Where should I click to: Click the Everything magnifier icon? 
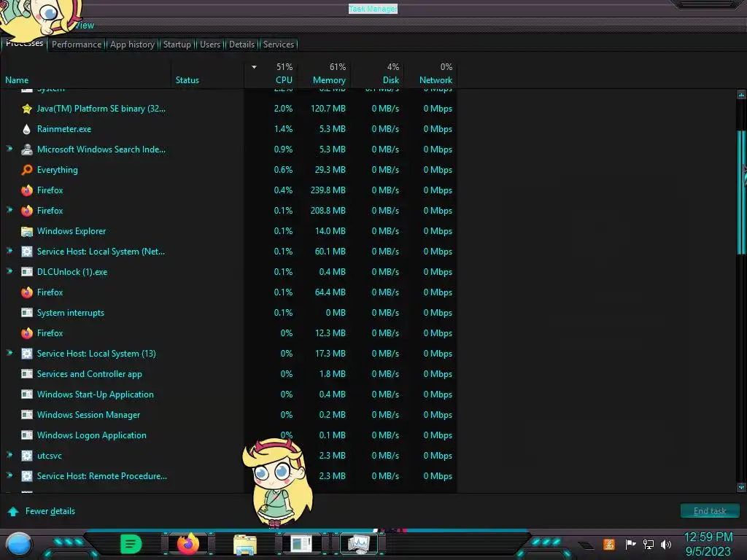27,170
